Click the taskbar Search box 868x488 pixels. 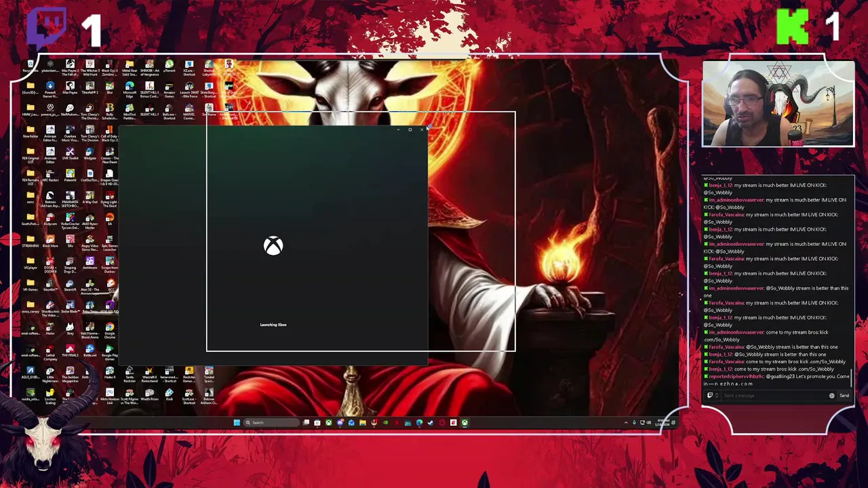[x=271, y=422]
